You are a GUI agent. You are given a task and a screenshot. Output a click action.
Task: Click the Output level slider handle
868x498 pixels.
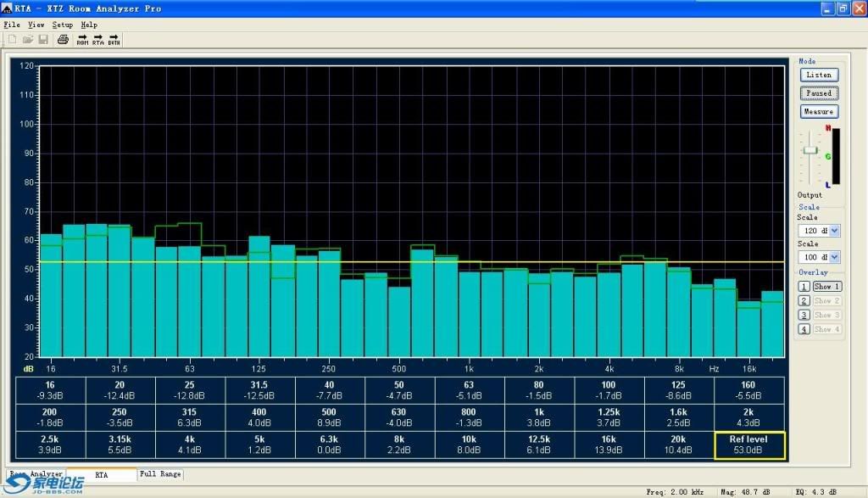pos(810,150)
